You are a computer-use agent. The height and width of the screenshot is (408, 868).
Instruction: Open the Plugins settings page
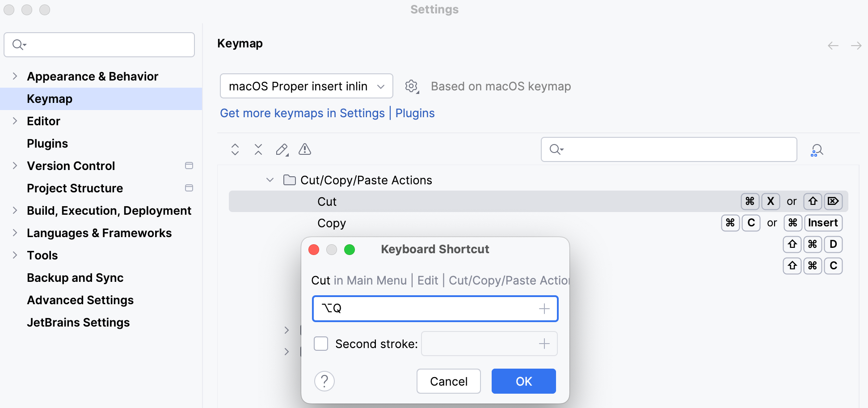tap(47, 143)
